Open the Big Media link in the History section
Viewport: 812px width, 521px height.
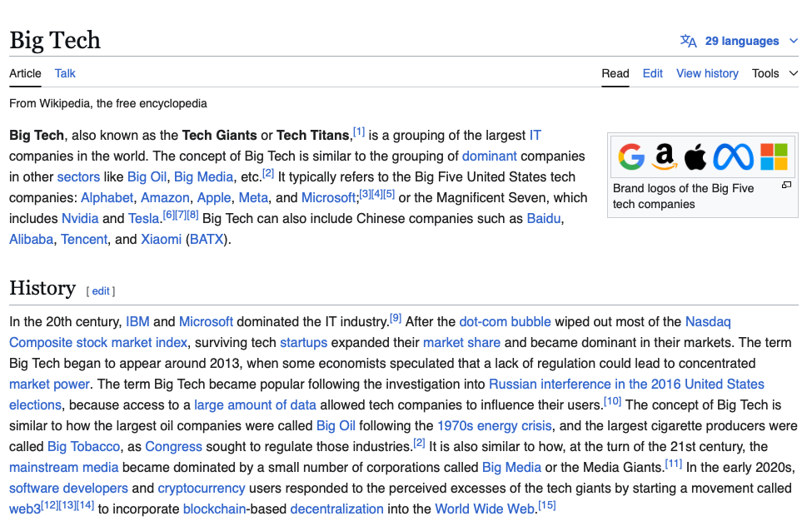pos(511,467)
